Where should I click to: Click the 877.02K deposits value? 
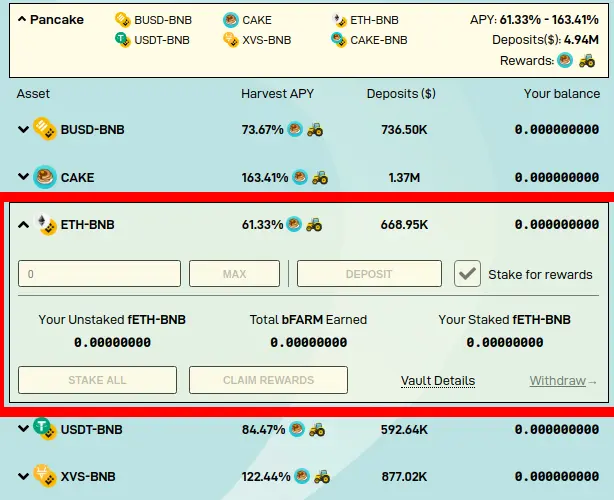tap(404, 477)
